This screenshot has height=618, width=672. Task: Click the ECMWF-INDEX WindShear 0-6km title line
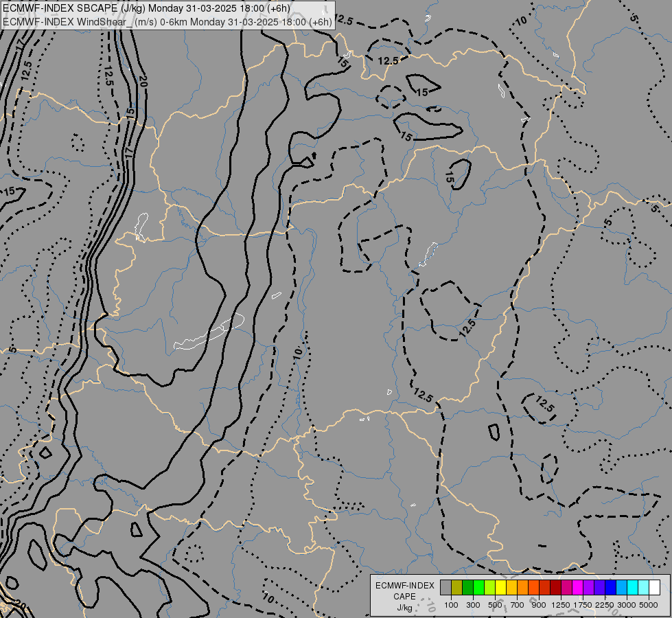point(167,22)
